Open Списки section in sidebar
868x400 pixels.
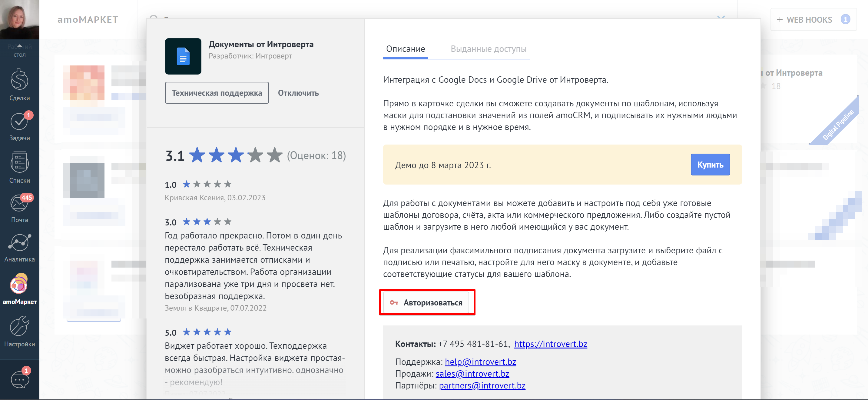20,168
